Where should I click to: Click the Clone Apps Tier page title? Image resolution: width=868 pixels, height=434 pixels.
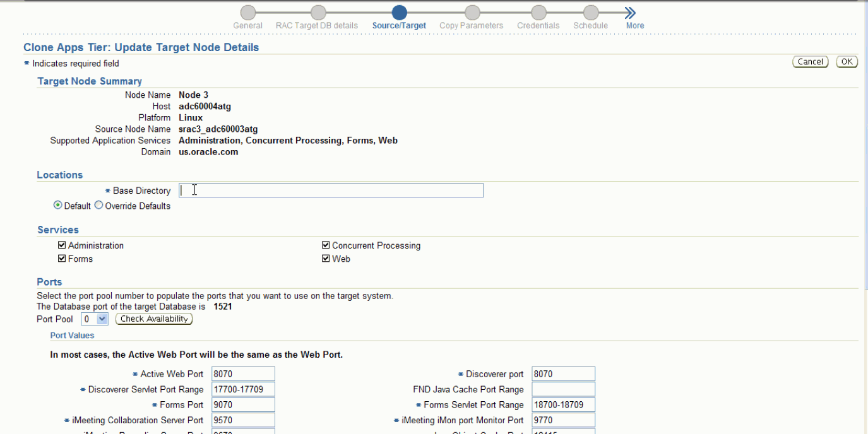(141, 47)
